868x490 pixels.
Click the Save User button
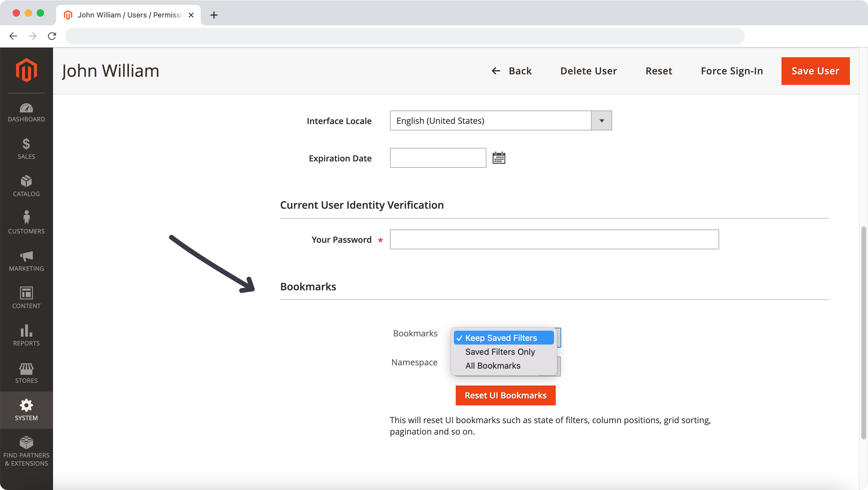coord(815,71)
